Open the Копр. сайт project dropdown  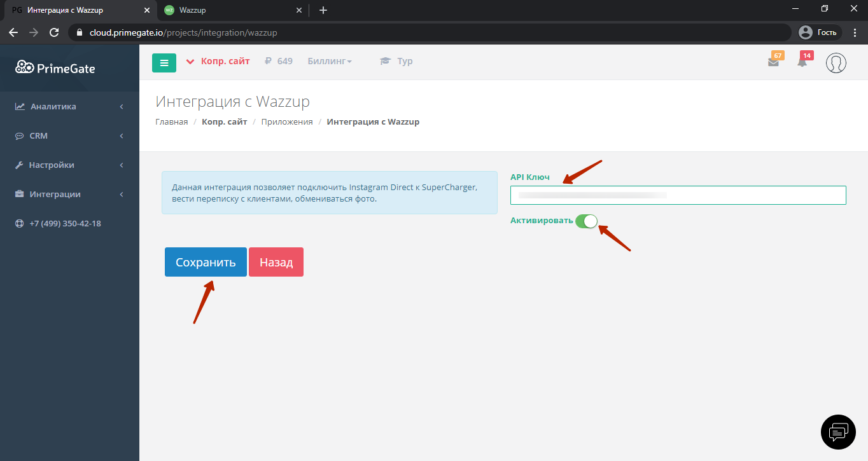(x=218, y=61)
